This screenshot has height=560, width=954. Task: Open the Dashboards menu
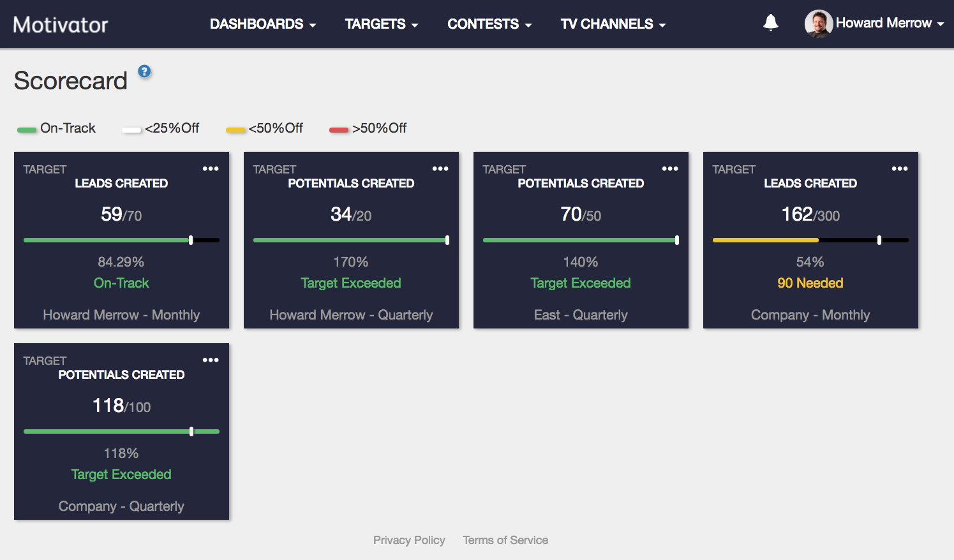click(x=263, y=24)
